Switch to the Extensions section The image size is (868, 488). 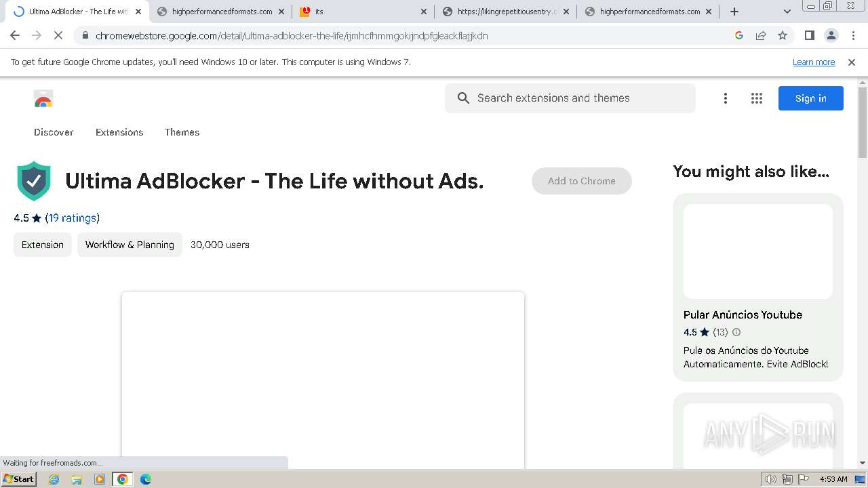[x=119, y=132]
